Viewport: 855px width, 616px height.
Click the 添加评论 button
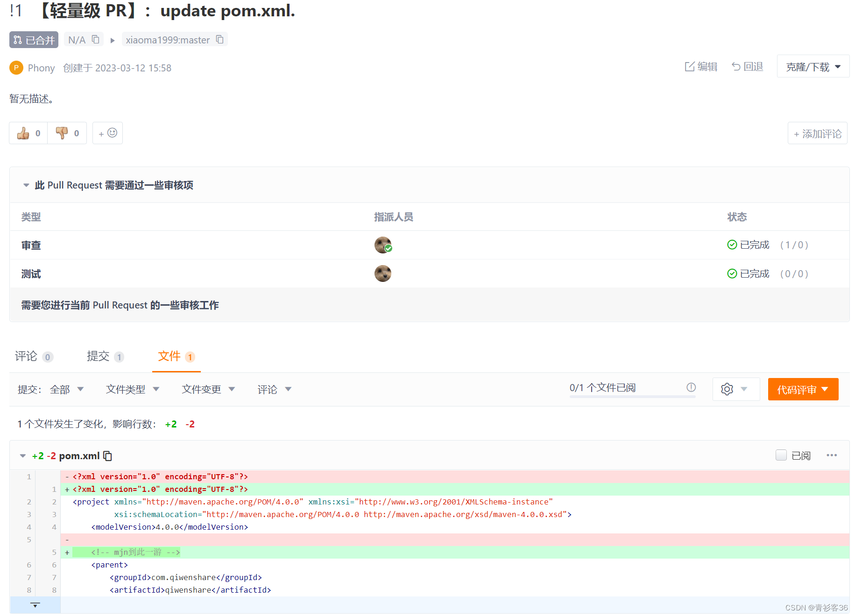click(x=817, y=133)
